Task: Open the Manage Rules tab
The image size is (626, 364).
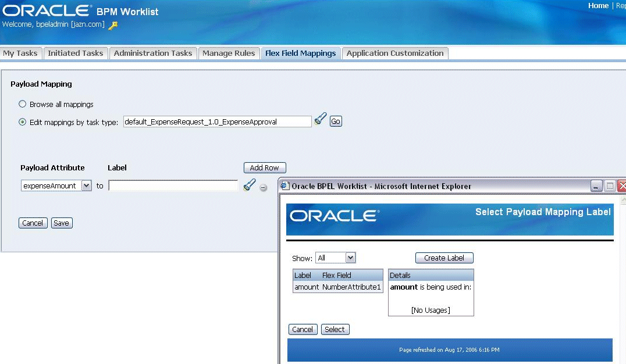Action: point(229,53)
